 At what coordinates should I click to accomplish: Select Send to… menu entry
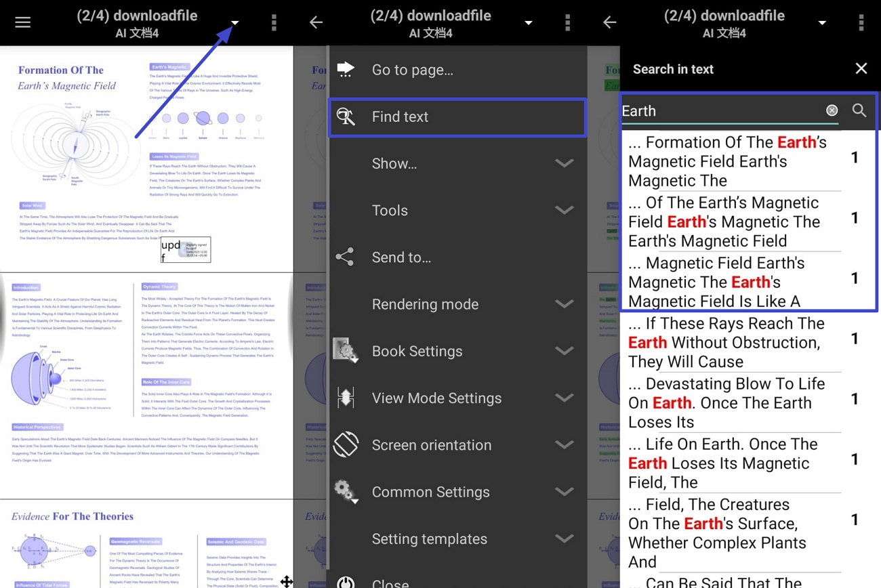[457, 257]
